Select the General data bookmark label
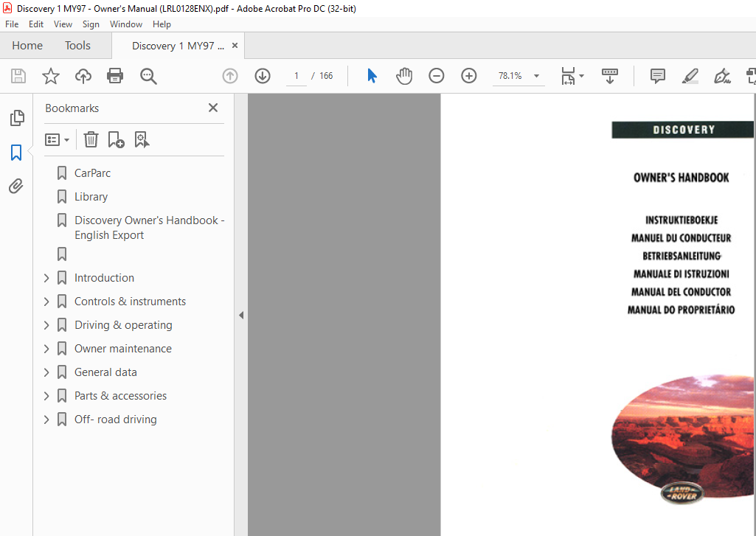 click(x=105, y=372)
